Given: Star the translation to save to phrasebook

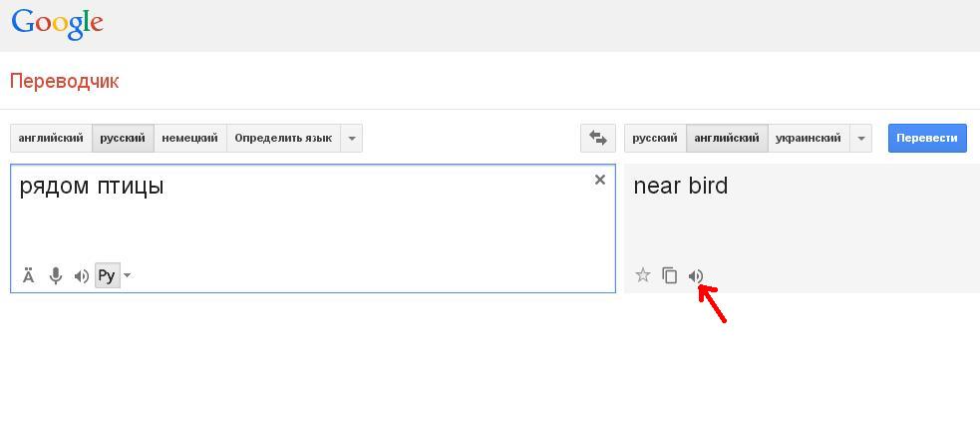Looking at the screenshot, I should pyautogui.click(x=643, y=275).
